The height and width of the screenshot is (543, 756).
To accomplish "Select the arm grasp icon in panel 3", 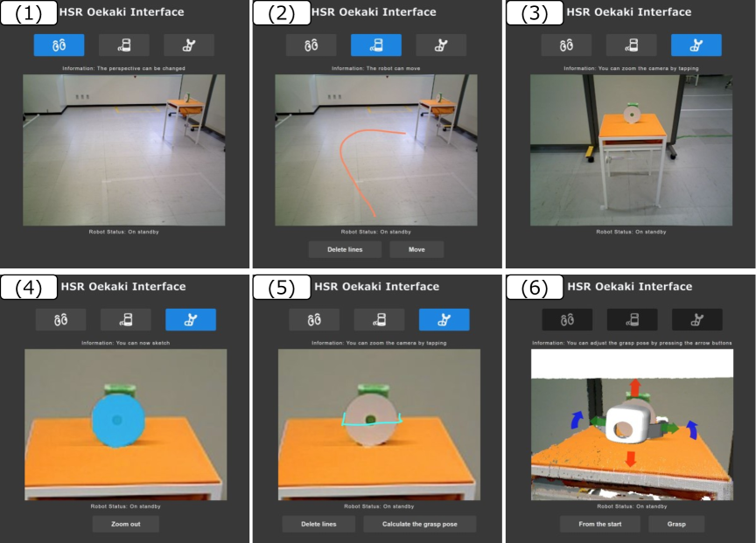I will pos(696,45).
